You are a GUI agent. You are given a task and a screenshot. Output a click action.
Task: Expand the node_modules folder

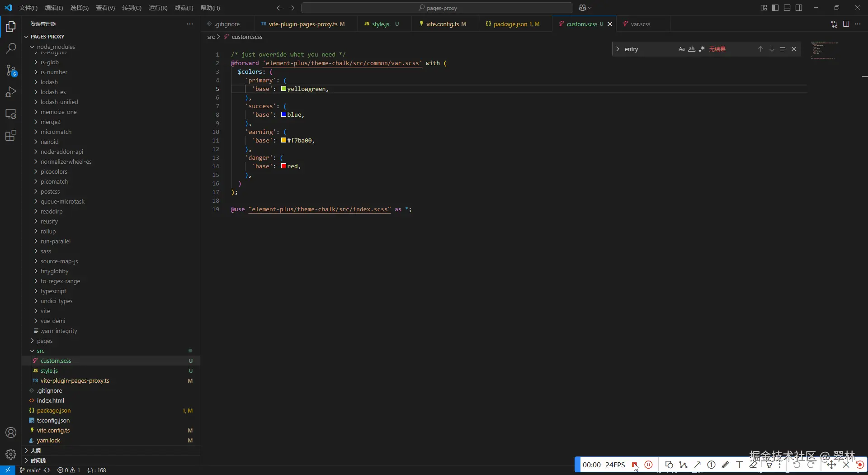56,47
